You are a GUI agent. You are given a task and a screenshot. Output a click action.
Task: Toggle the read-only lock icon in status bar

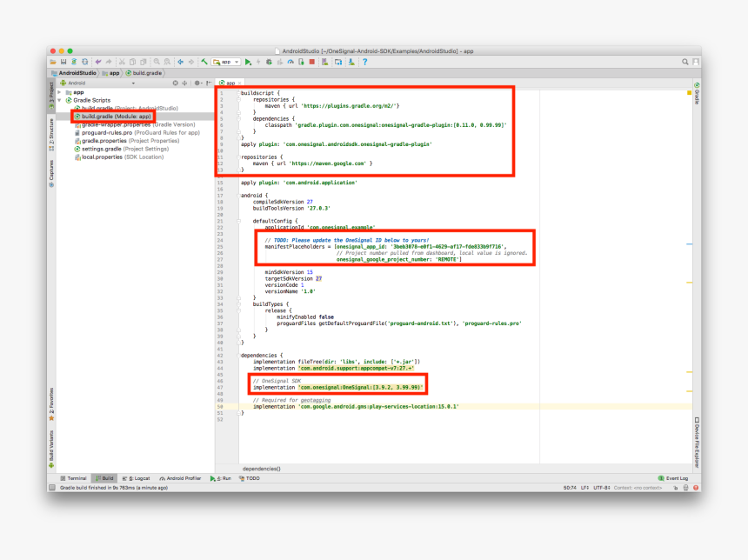[676, 488]
